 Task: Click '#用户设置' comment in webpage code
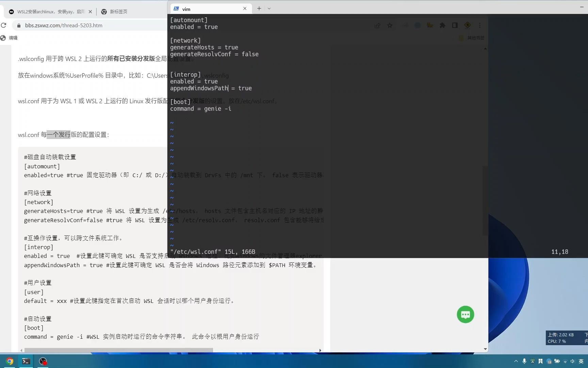tap(37, 283)
